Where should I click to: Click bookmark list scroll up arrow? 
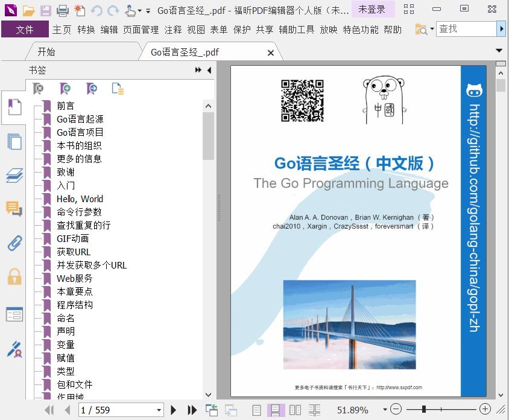point(209,106)
